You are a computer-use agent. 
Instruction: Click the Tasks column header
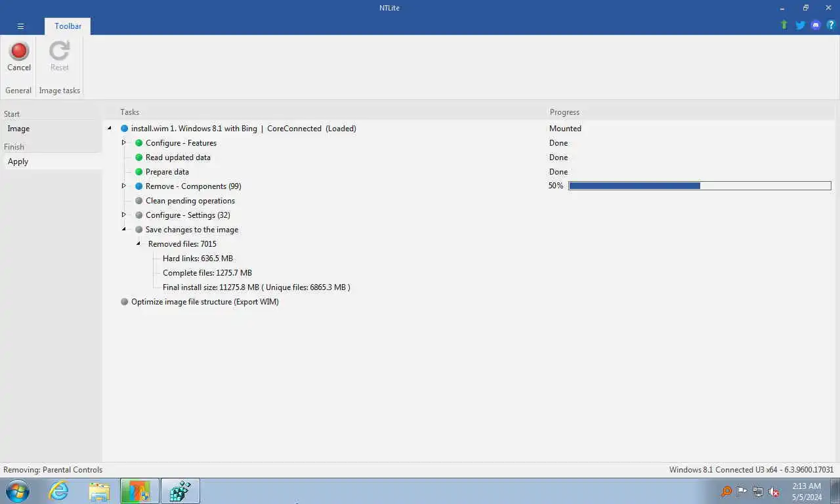click(129, 112)
